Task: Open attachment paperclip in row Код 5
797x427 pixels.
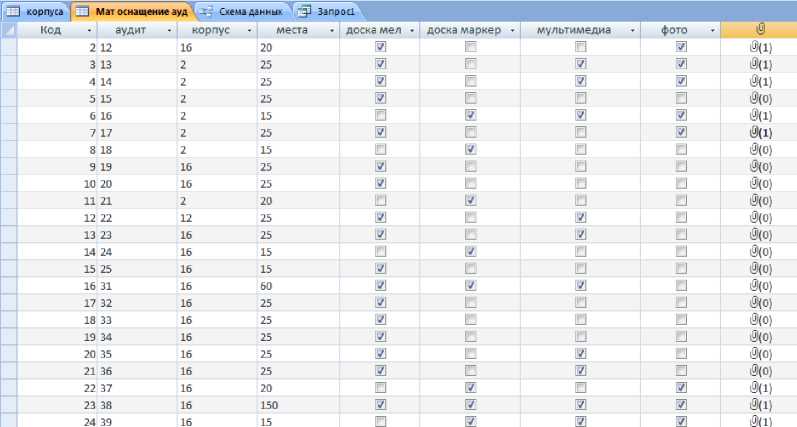Action: coord(761,99)
